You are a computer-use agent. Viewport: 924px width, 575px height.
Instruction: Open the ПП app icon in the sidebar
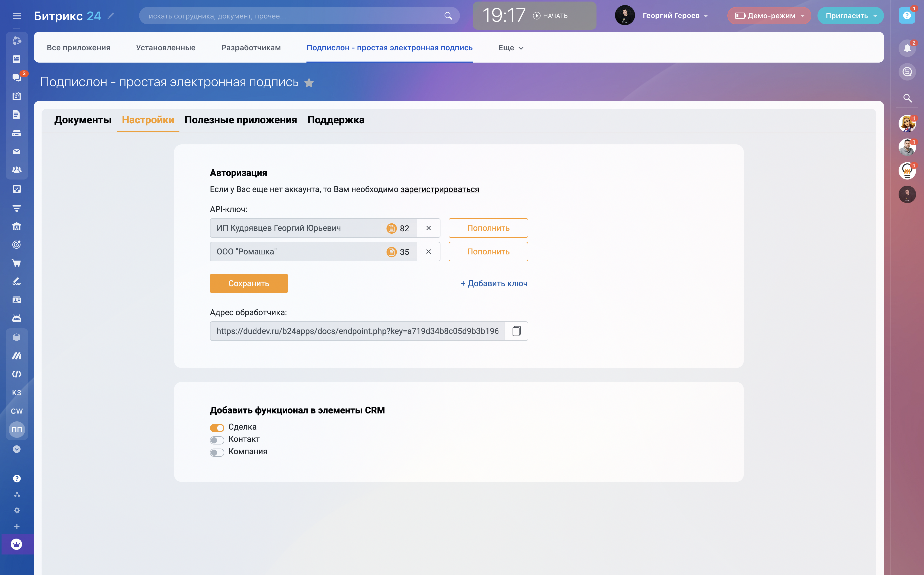click(x=17, y=429)
